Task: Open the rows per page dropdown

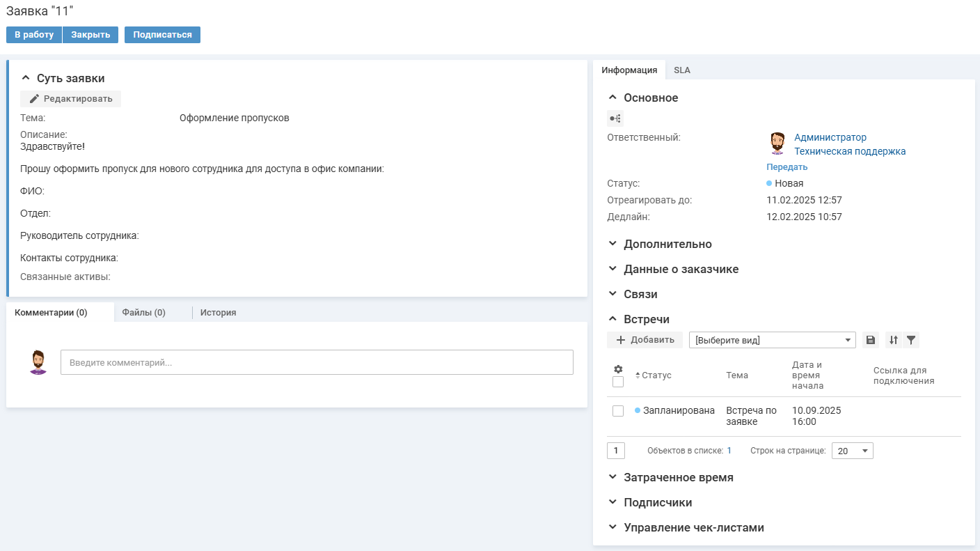Action: [x=852, y=451]
